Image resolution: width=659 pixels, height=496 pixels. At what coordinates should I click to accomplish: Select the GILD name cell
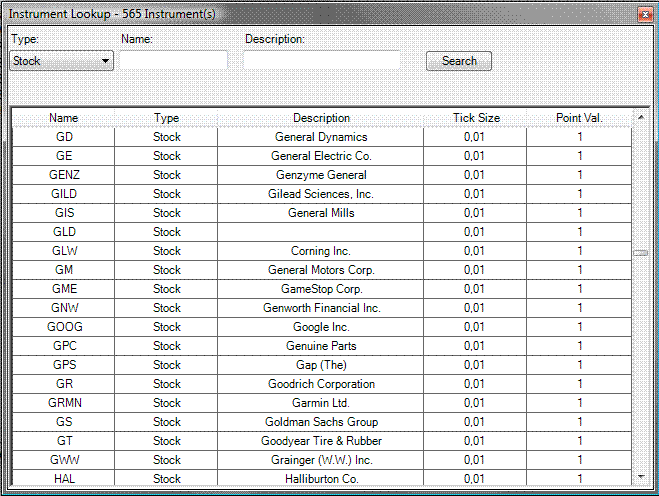point(63,194)
